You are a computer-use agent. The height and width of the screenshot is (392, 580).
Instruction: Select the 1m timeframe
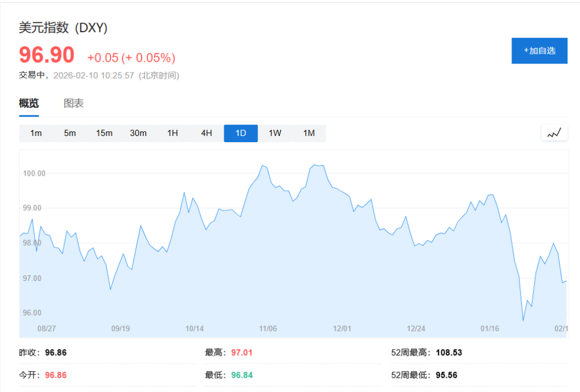[36, 133]
